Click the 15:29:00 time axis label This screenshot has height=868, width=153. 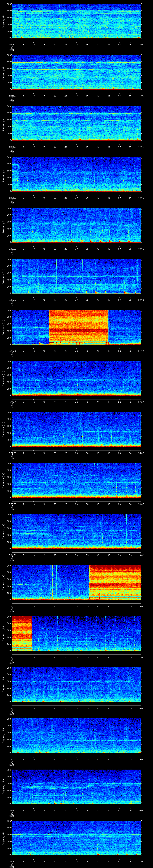coord(12,810)
